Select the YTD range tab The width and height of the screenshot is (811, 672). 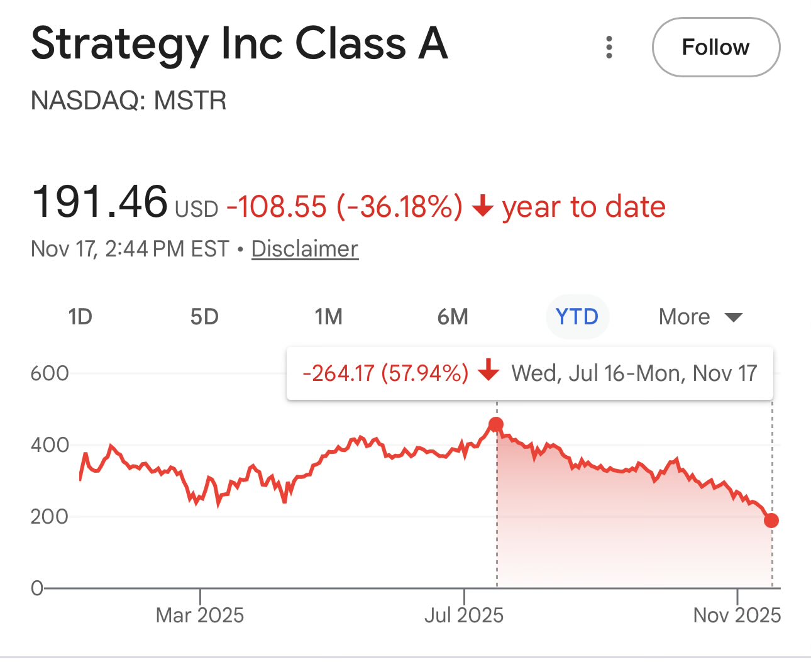577,317
